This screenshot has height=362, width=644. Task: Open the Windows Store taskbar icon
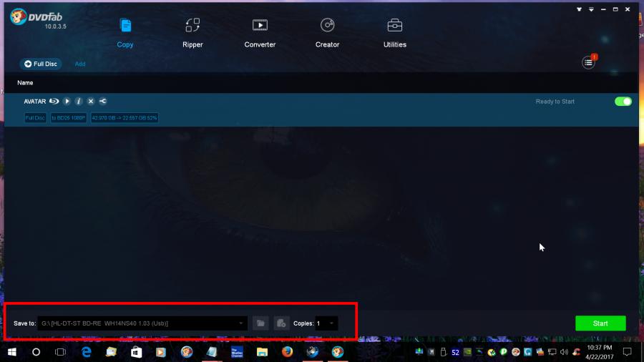pyautogui.click(x=137, y=352)
